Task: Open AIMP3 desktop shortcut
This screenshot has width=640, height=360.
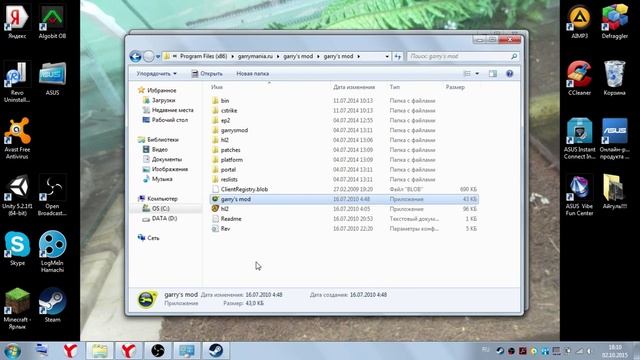Action: [580, 21]
